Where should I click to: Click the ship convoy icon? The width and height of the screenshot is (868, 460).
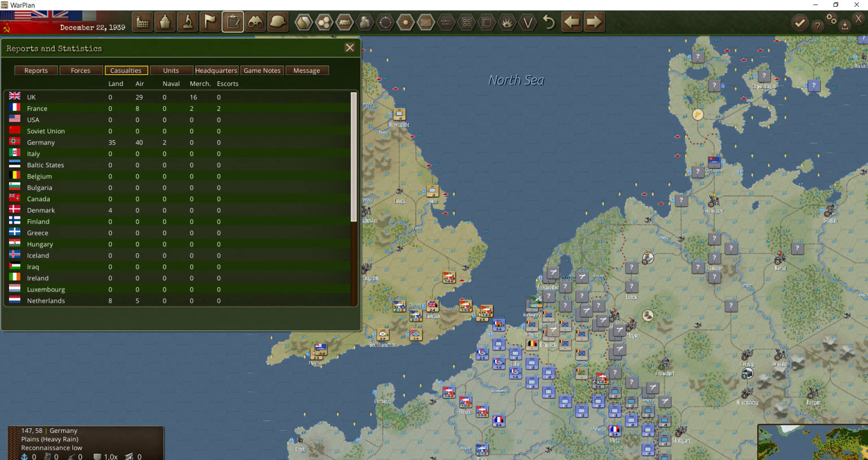point(165,23)
